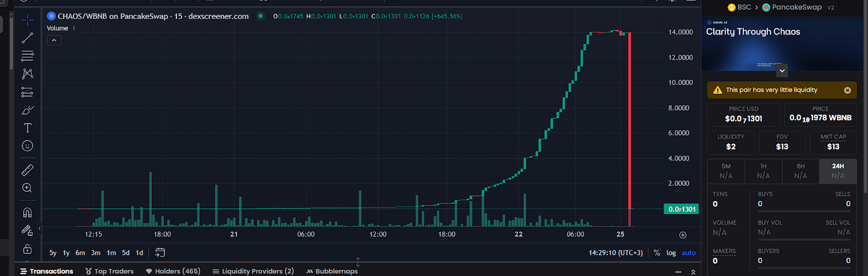The height and width of the screenshot is (276, 868).
Task: Open chart scale settings gear
Action: pyautogui.click(x=683, y=235)
